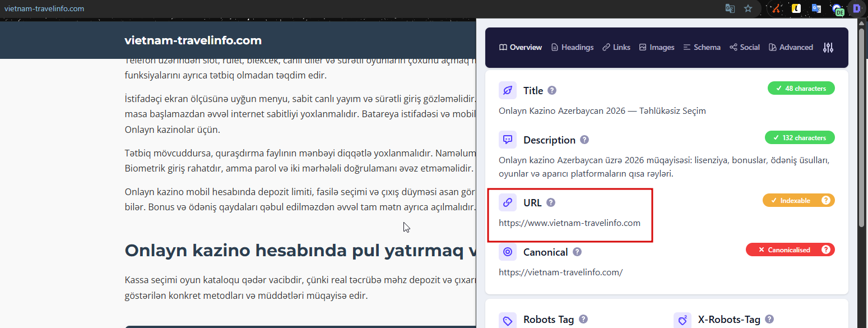Click the X-Robots-Tag icon

point(683,320)
